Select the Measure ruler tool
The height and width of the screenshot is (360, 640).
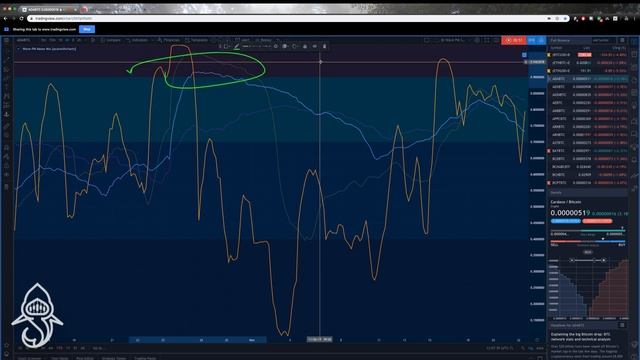7,127
